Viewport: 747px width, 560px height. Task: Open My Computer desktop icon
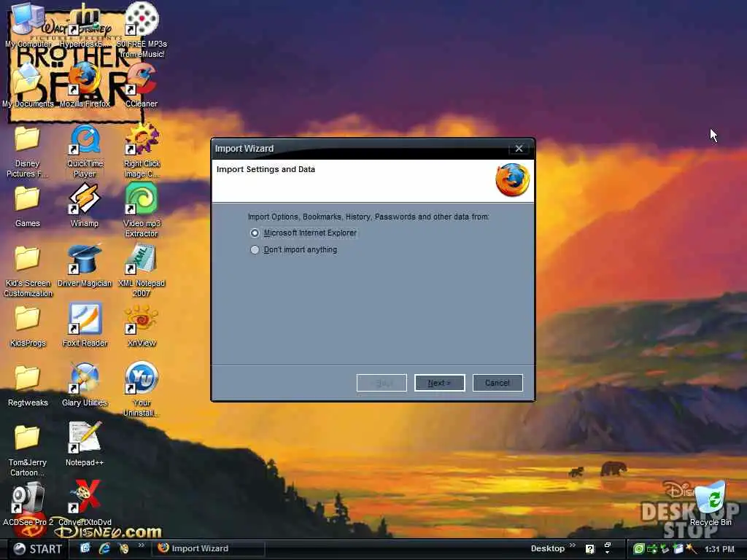(27, 25)
